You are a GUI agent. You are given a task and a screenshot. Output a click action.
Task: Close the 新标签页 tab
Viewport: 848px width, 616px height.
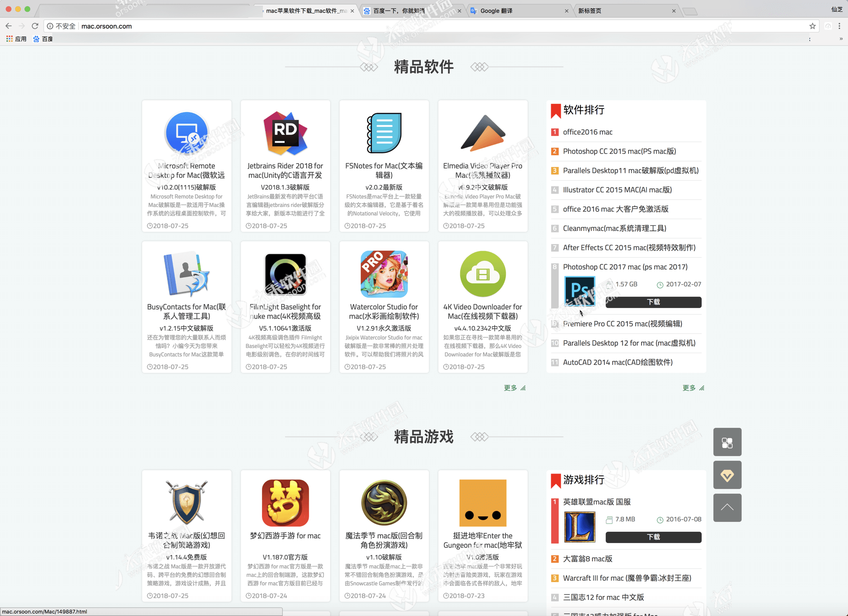coord(674,11)
